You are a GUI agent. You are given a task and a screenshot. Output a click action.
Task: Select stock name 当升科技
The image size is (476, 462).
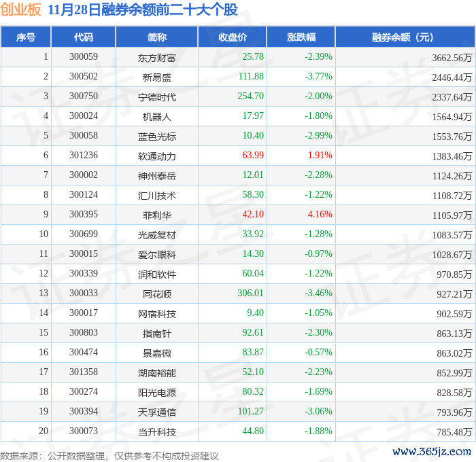click(157, 432)
